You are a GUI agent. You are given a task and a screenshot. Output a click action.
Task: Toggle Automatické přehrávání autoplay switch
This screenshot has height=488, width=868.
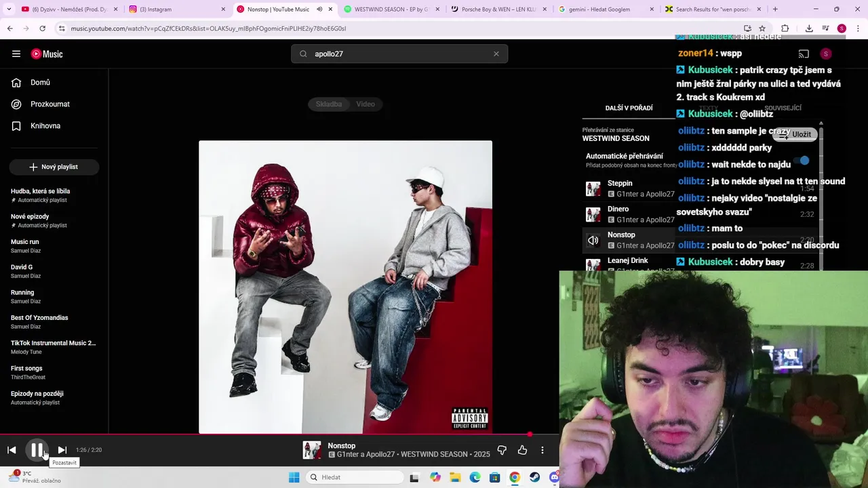(802, 161)
